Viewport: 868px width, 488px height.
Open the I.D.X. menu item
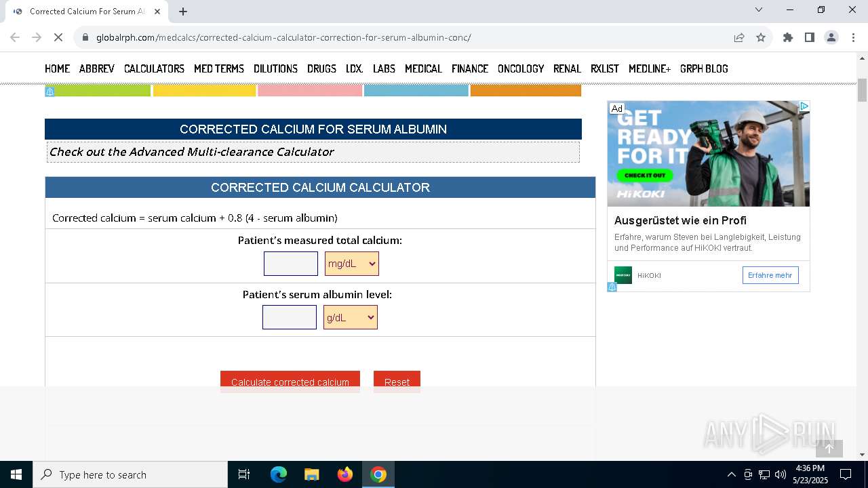(x=355, y=68)
